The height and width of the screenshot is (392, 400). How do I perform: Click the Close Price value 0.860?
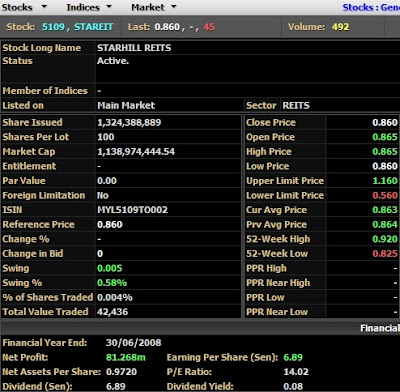point(385,122)
